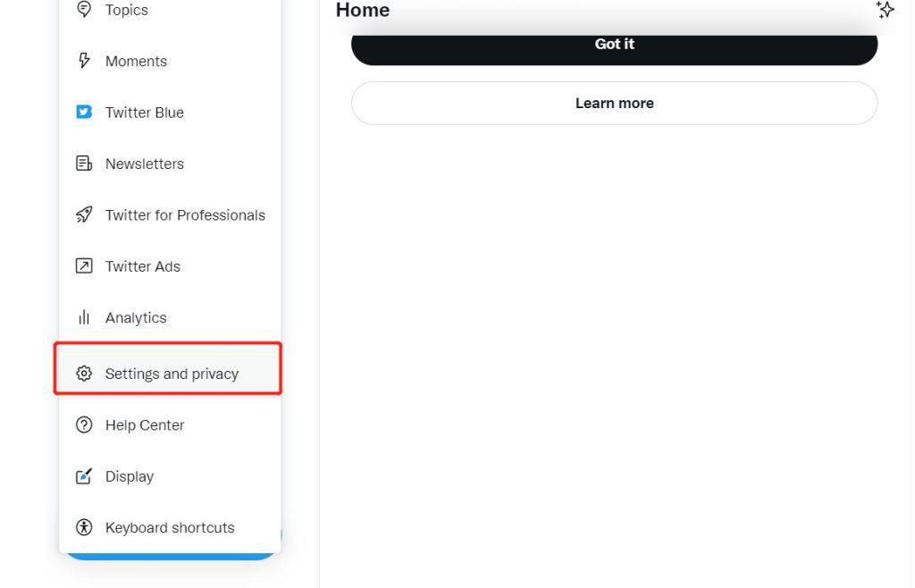Select the Analytics text label
The width and height of the screenshot is (915, 588).
coord(136,317)
